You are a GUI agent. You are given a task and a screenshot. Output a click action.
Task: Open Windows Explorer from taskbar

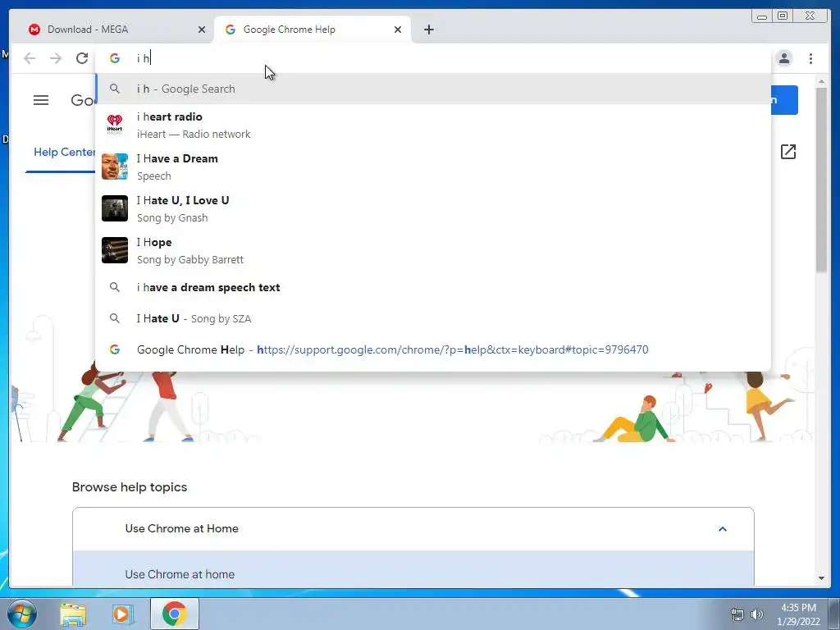[73, 614]
